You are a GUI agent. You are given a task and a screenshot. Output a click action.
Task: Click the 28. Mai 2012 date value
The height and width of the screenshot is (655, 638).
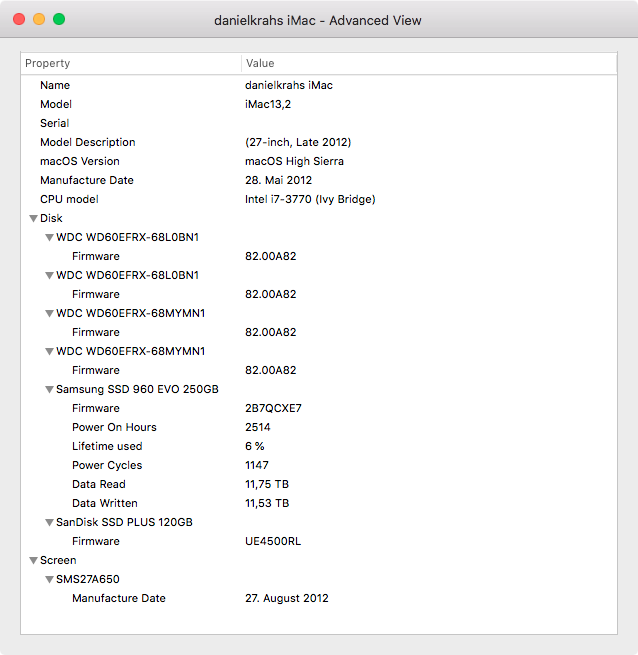[278, 180]
